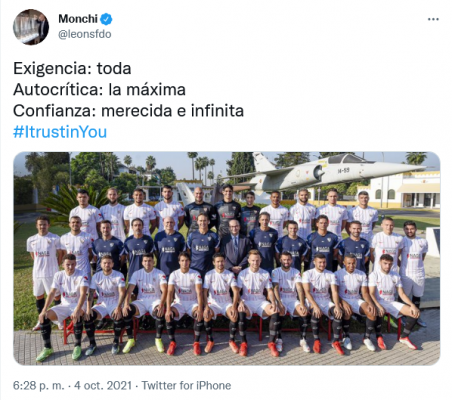452x400 pixels.
Task: Click the white building behind the jet's nose
Action: tap(405, 189)
